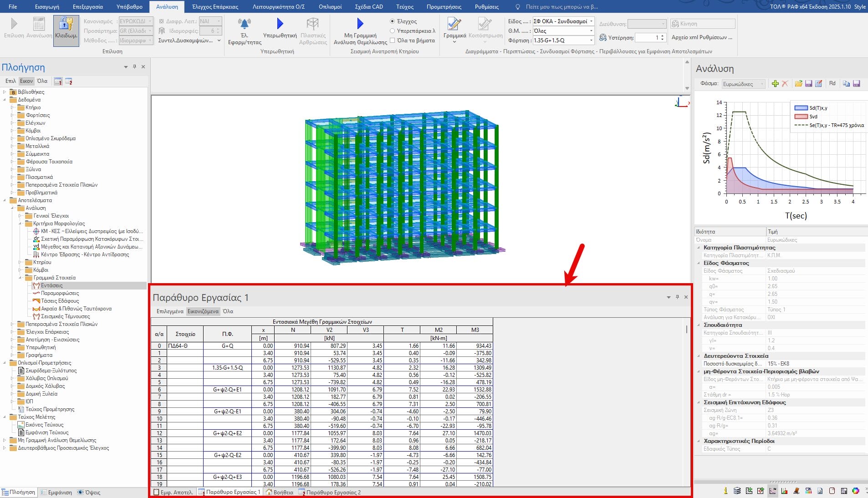The width and height of the screenshot is (868, 498).
Task: Expand the Υπερωθητική tree folder
Action: click(13, 347)
